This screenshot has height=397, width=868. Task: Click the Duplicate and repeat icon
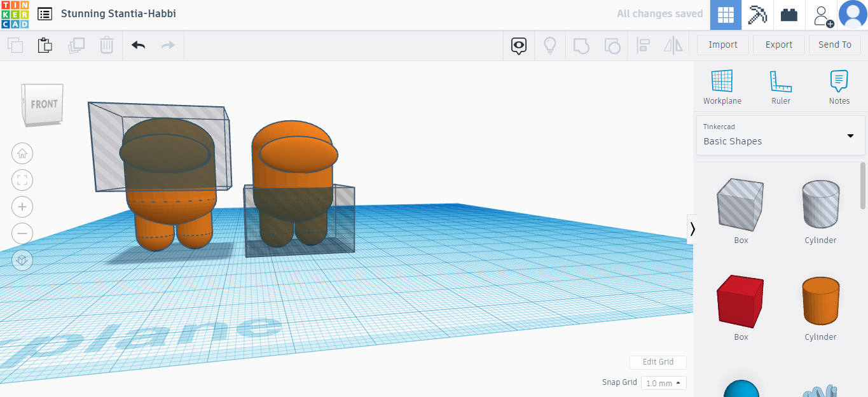76,45
